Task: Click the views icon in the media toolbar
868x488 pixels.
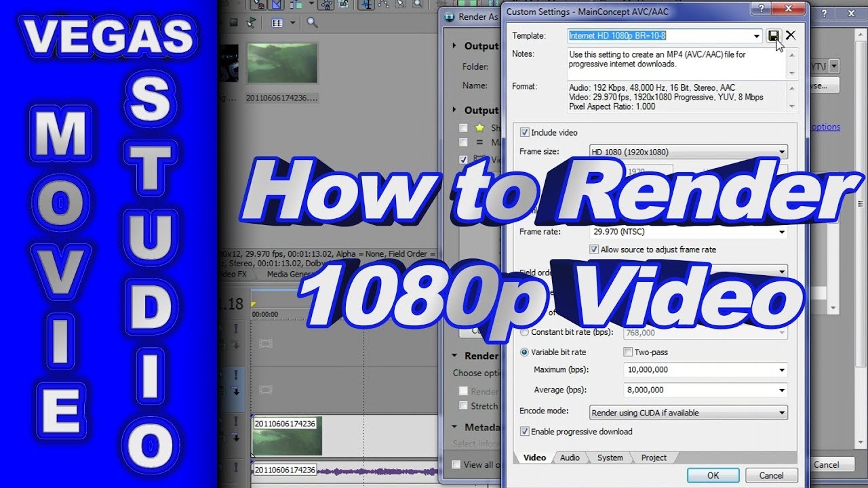Action: coord(277,22)
